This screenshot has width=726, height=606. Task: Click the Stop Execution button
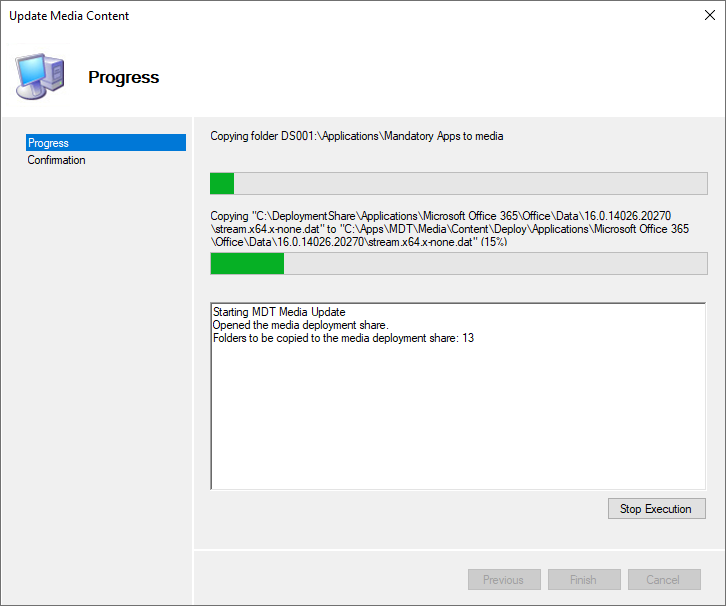pyautogui.click(x=657, y=508)
